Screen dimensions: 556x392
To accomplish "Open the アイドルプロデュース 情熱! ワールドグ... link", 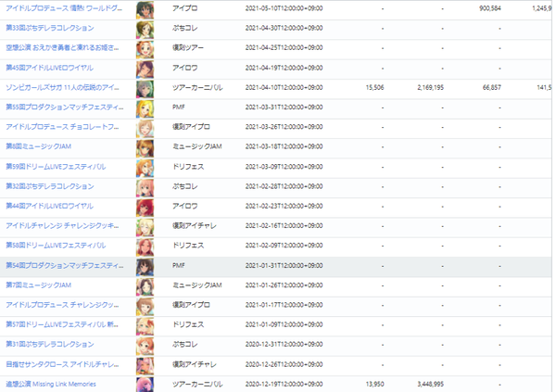I will [64, 8].
